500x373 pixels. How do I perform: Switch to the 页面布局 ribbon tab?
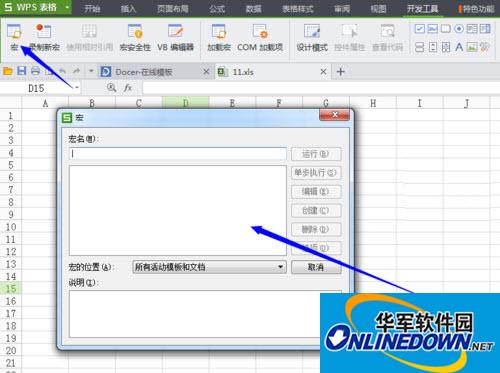[173, 8]
